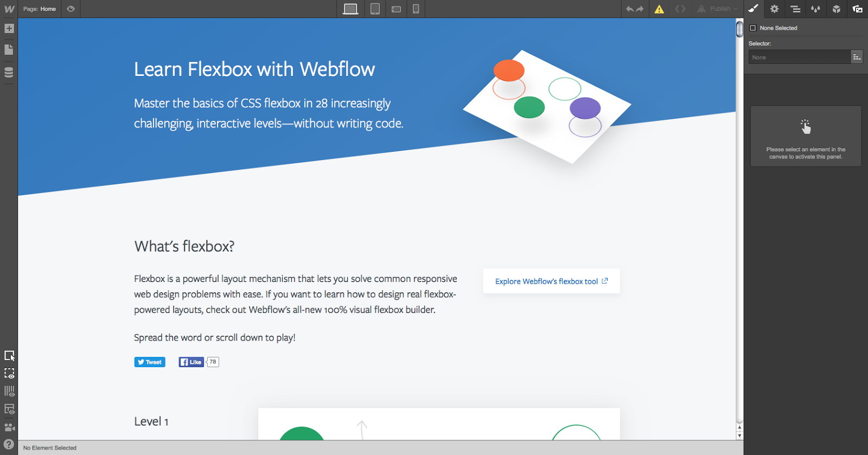Open the CMS Collections panel
This screenshot has height=455, width=868.
[9, 72]
